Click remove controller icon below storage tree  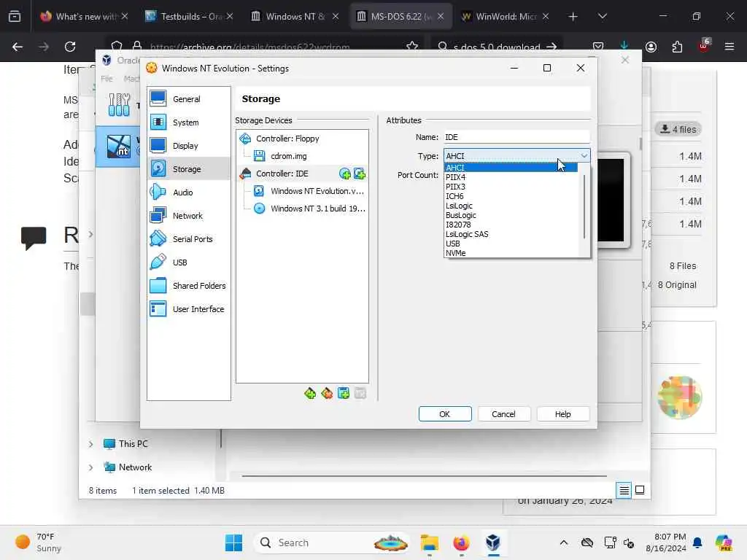[327, 393]
